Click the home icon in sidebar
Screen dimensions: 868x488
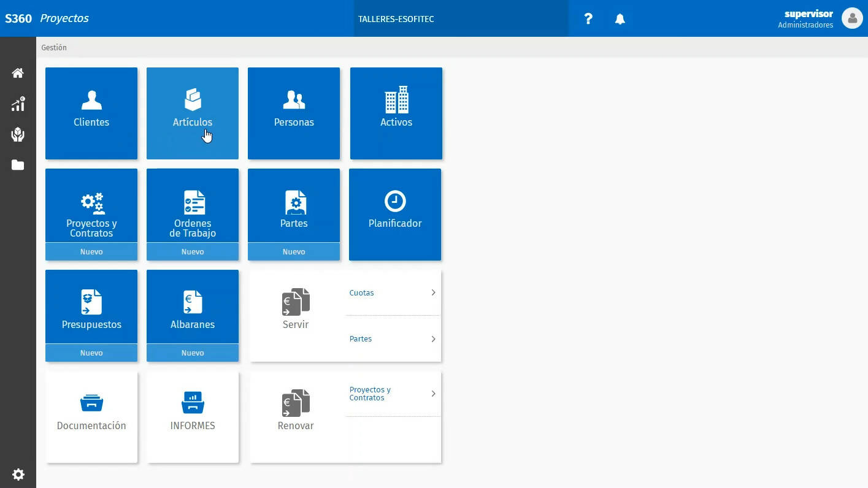point(18,74)
